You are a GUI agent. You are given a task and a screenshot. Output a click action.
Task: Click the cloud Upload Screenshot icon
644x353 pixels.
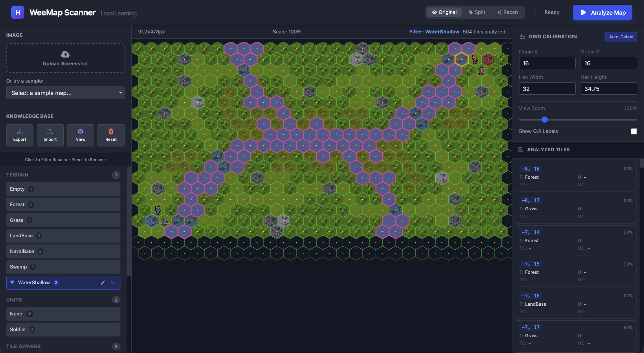tap(65, 54)
